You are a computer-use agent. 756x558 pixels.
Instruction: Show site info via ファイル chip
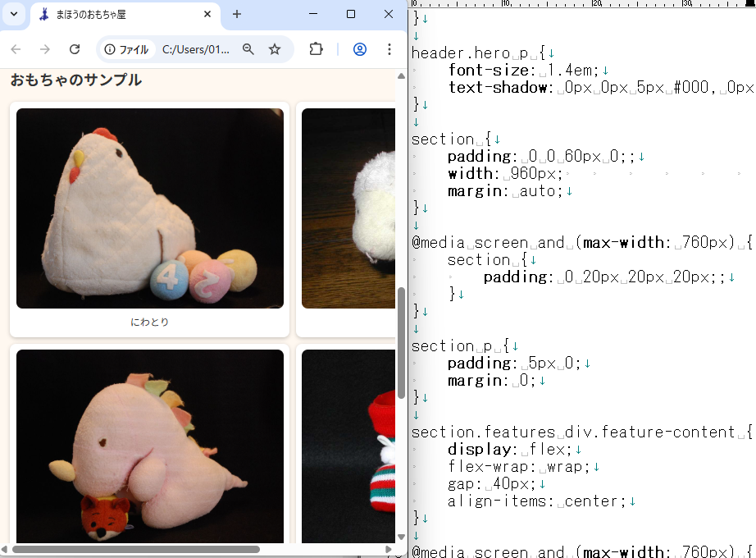coord(126,49)
